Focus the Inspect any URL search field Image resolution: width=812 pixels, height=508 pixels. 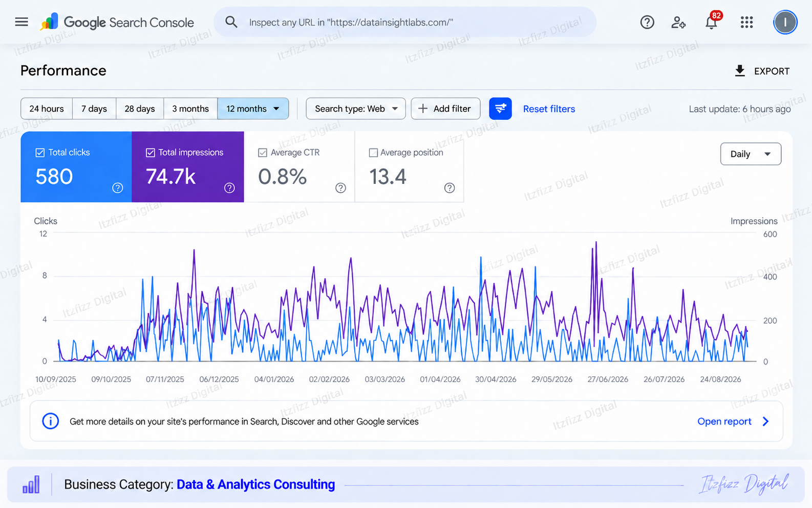point(405,22)
